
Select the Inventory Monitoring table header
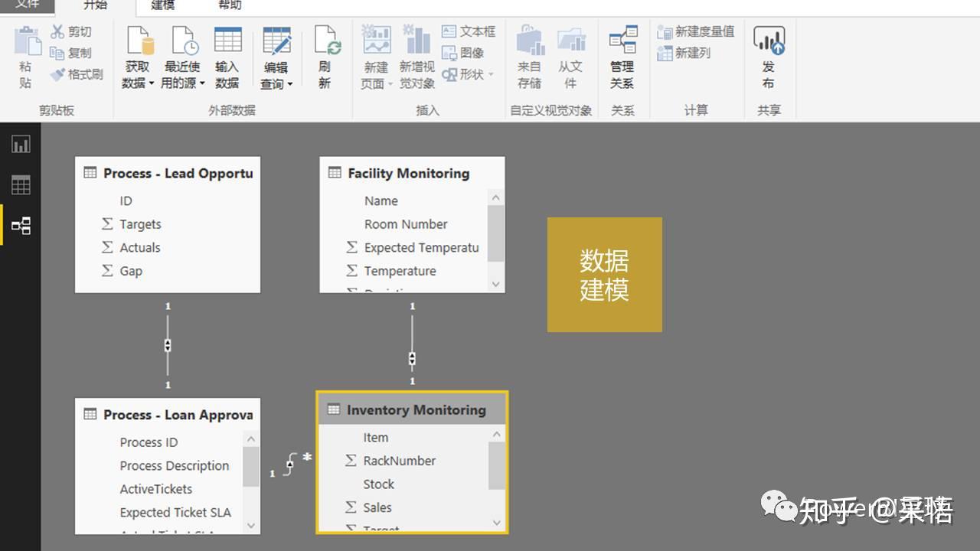(x=412, y=409)
